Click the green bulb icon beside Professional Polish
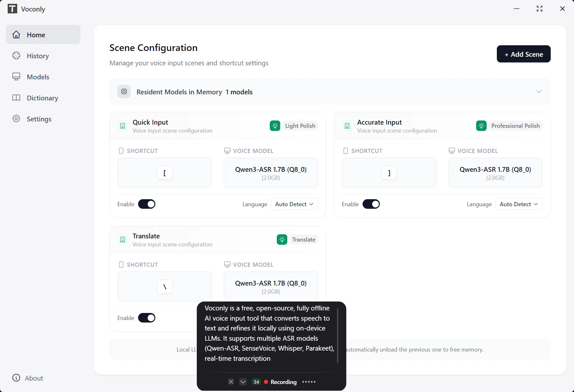Screen dimensions: 574x392 (481, 126)
